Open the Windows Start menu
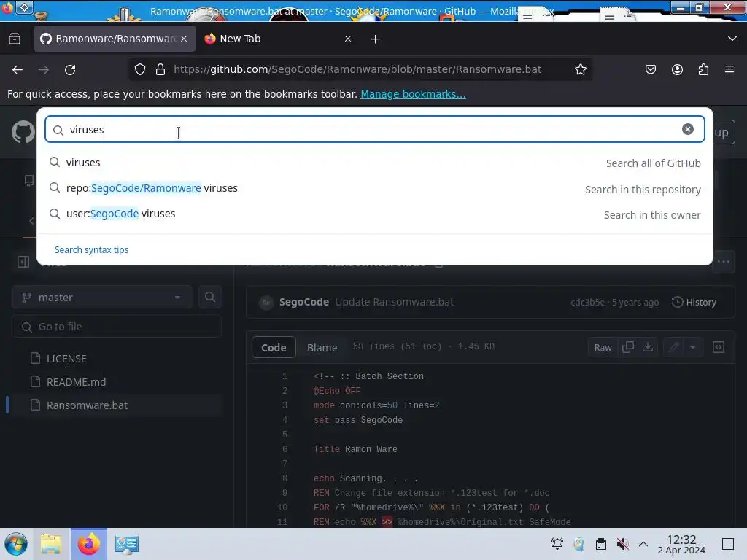The width and height of the screenshot is (747, 560). [x=16, y=544]
